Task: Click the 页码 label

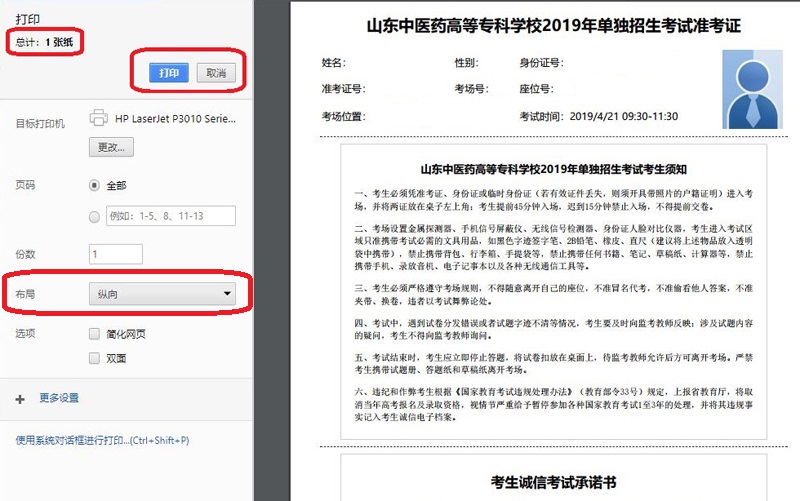Action: click(25, 185)
